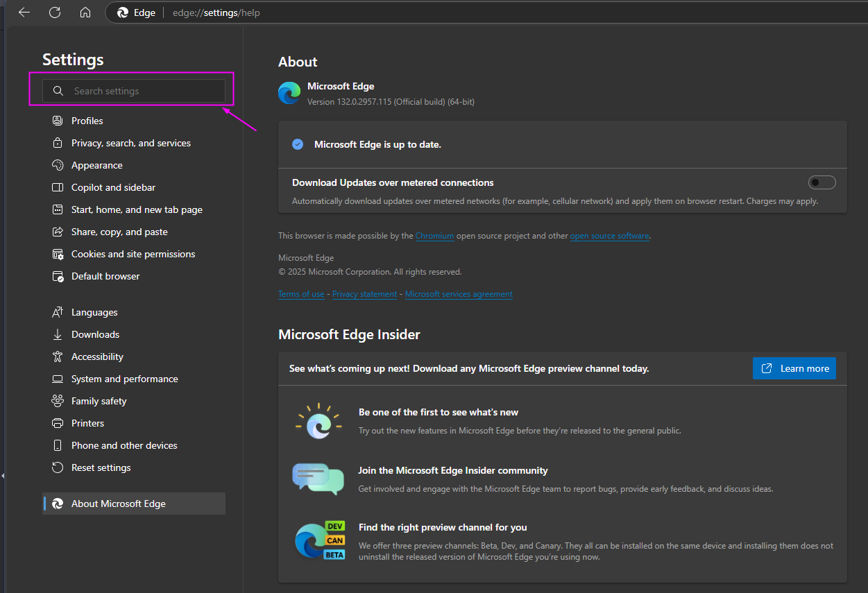
Task: Open the open source software link
Action: pos(609,236)
